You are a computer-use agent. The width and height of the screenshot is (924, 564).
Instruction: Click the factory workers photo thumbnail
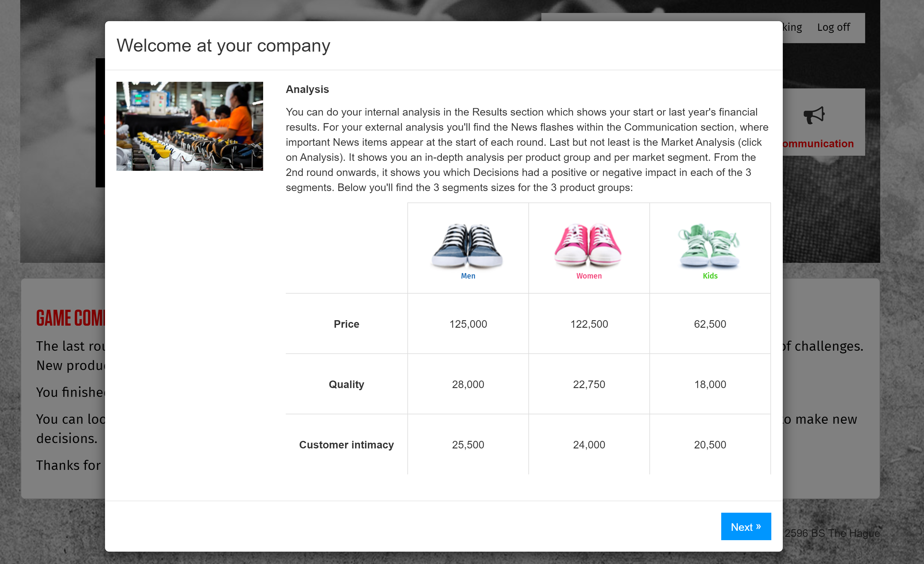[190, 126]
